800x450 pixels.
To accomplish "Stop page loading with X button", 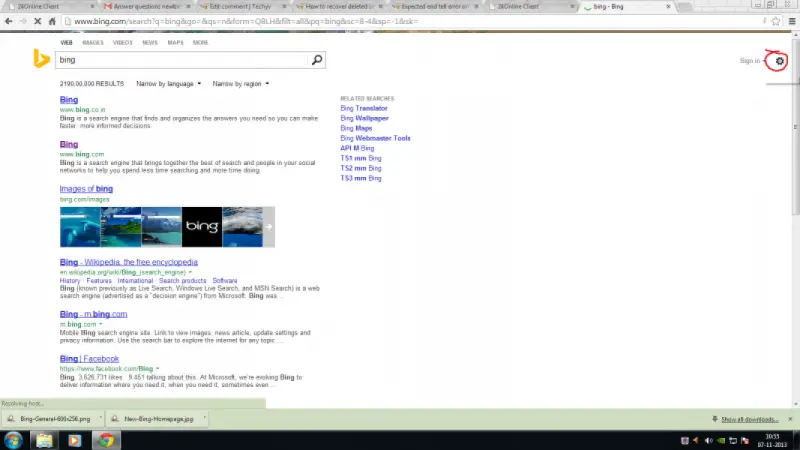I will click(37, 21).
